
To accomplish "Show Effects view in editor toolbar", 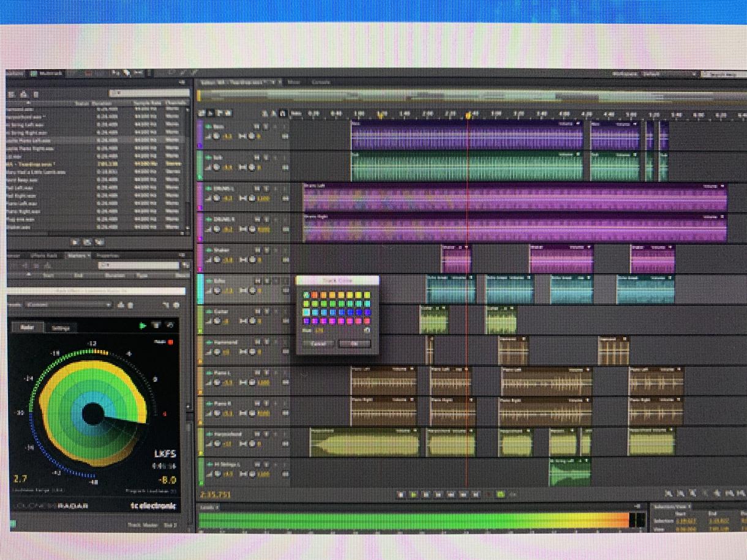I will tap(211, 113).
